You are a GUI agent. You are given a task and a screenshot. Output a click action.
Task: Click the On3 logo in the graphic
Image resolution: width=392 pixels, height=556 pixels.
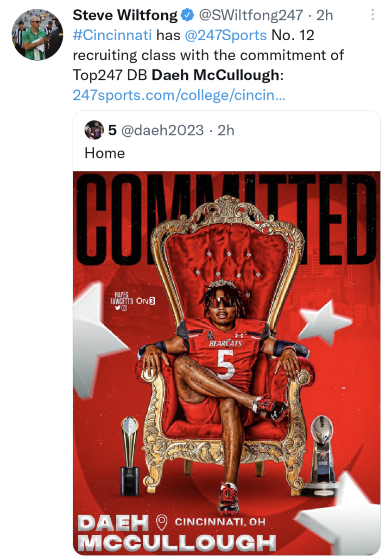click(x=146, y=301)
